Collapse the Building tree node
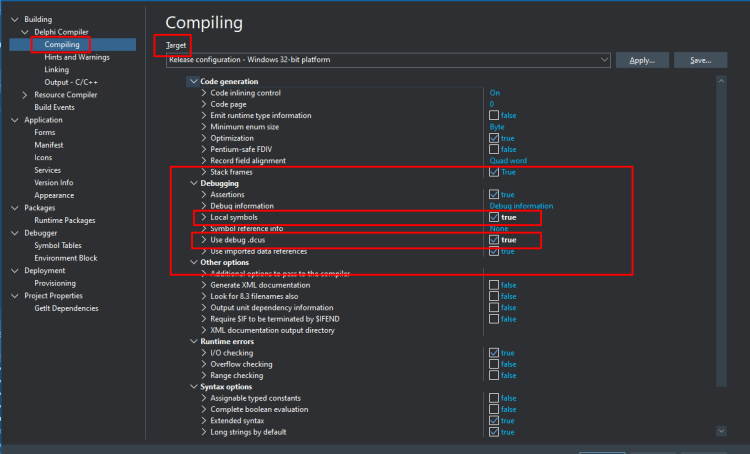750x454 pixels. coord(15,19)
